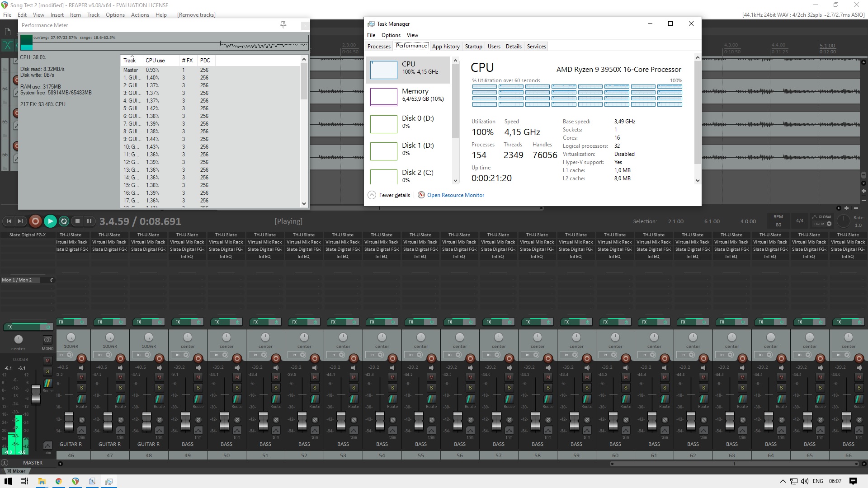This screenshot has height=488, width=868.
Task: Toggle master MONO stereo button
Action: (47, 339)
